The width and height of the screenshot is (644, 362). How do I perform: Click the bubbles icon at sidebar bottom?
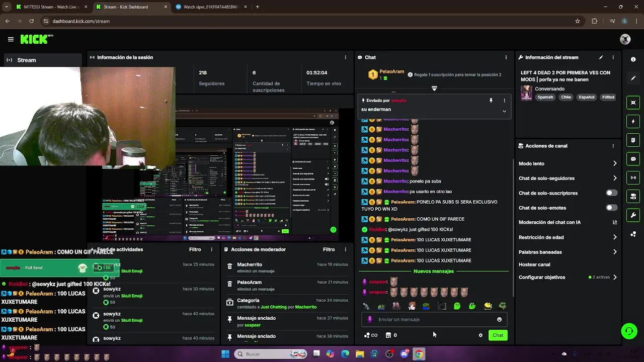pyautogui.click(x=633, y=234)
